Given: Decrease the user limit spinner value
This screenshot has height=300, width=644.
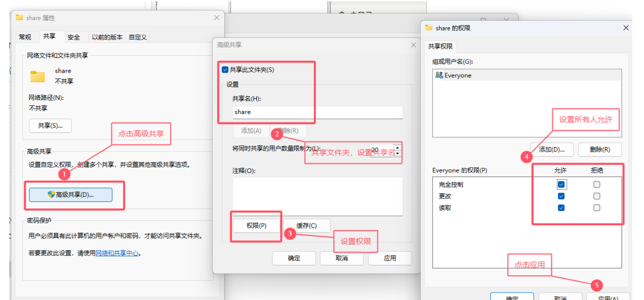Looking at the screenshot, I should click(x=397, y=153).
